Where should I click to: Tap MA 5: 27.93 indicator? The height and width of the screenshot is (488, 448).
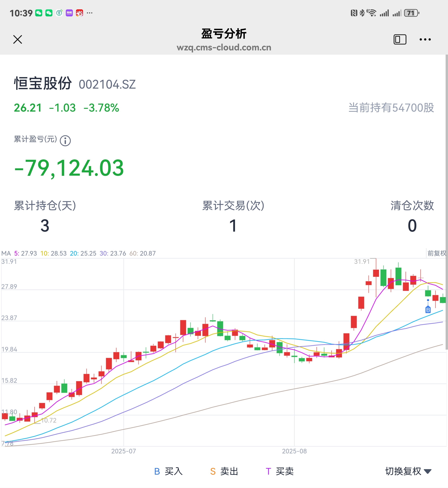[x=25, y=253]
